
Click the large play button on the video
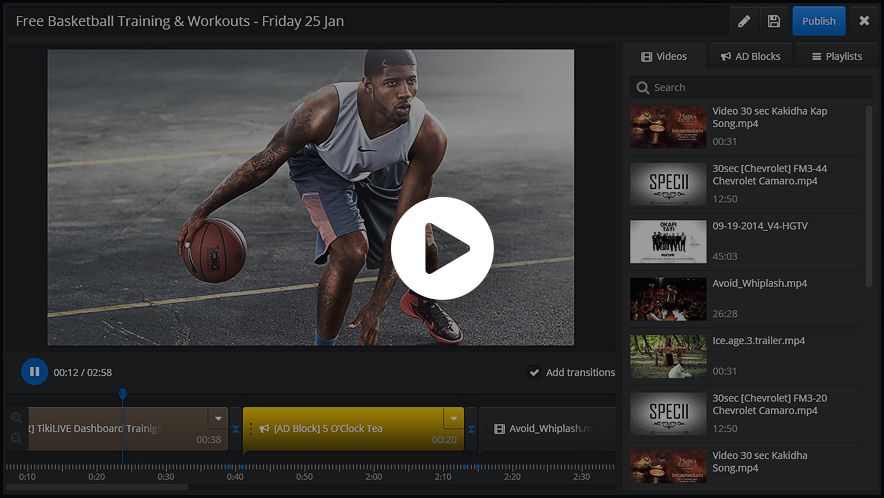pyautogui.click(x=442, y=248)
